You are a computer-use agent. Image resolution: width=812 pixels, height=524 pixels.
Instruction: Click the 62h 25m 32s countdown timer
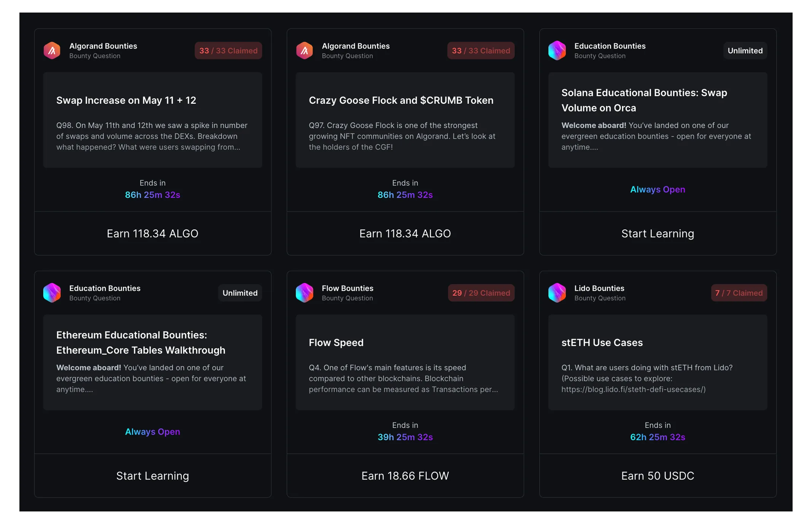658,437
